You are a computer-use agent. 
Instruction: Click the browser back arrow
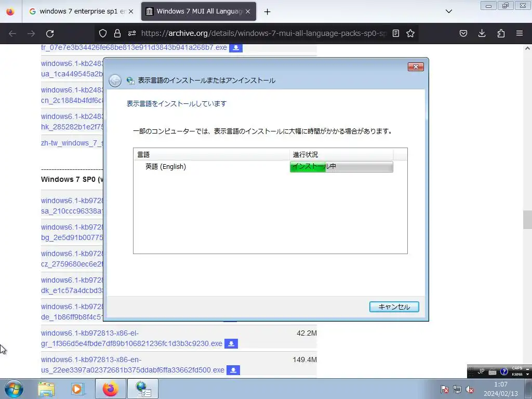tap(12, 34)
